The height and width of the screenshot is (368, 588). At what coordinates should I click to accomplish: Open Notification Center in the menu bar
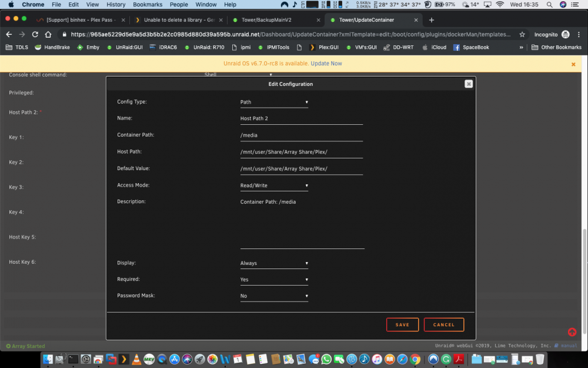coord(575,5)
